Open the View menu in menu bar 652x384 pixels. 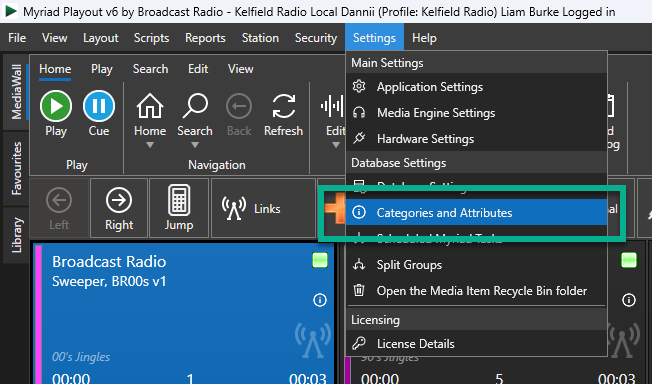pyautogui.click(x=54, y=38)
